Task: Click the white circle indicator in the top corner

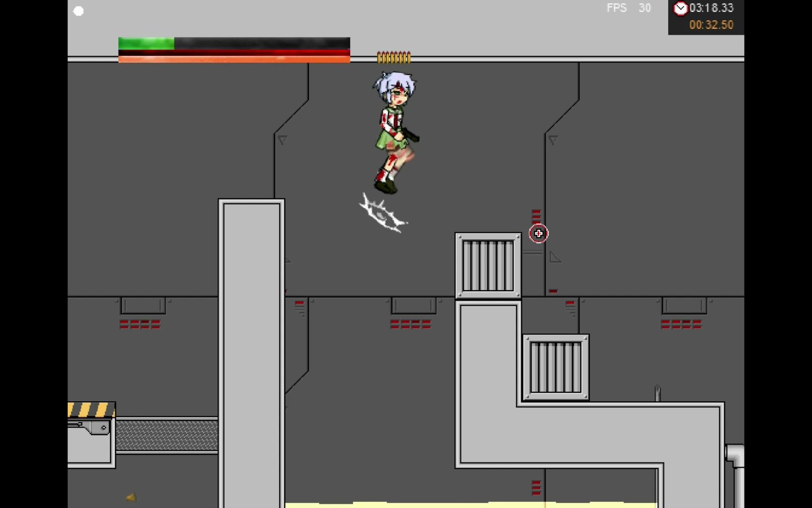Action: [78, 11]
